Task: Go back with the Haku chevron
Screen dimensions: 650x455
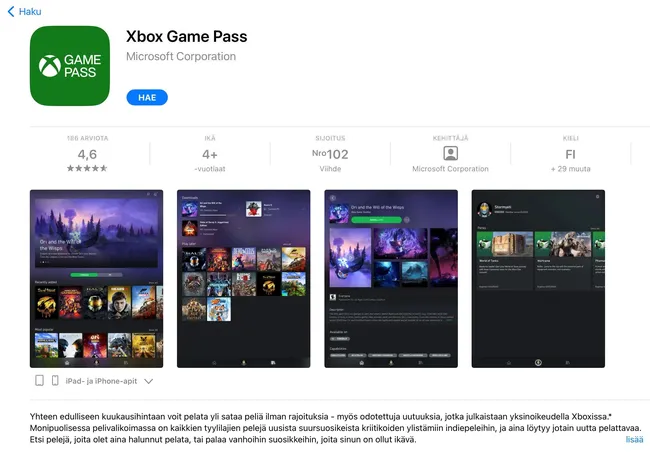Action: [11, 12]
